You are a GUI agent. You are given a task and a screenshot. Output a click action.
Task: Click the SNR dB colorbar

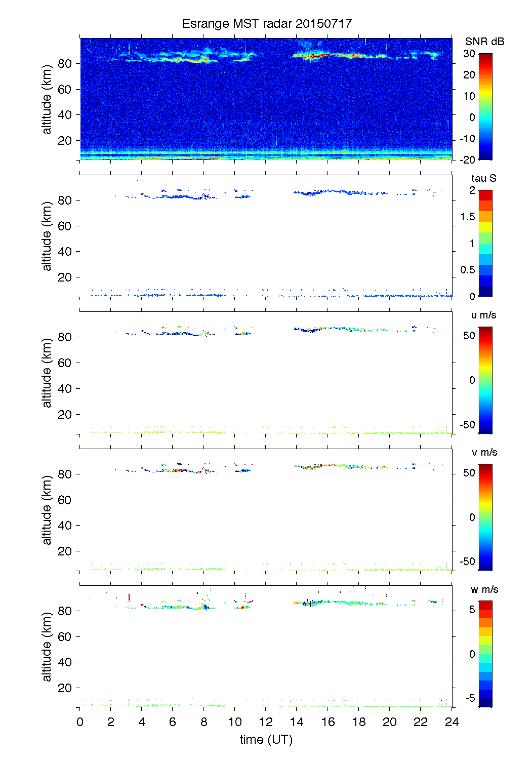click(485, 106)
